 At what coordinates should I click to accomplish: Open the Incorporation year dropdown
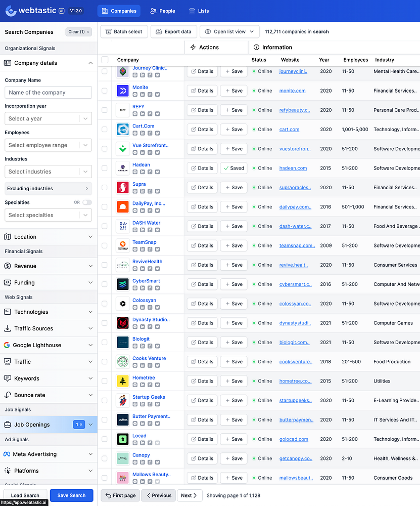[x=49, y=119]
